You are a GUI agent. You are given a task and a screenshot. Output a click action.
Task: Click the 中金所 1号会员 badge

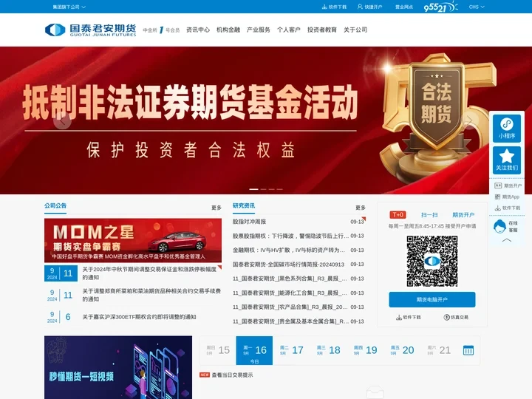coord(161,30)
